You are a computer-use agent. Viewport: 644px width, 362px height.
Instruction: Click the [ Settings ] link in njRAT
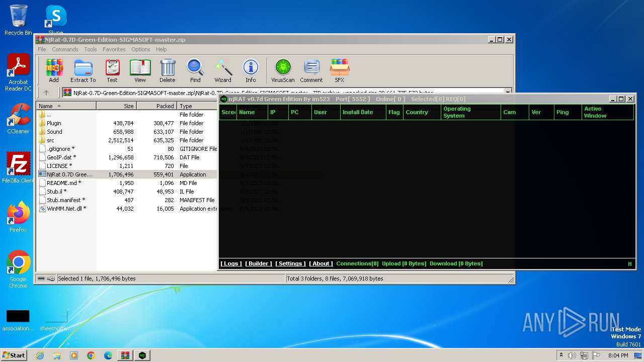(x=291, y=263)
